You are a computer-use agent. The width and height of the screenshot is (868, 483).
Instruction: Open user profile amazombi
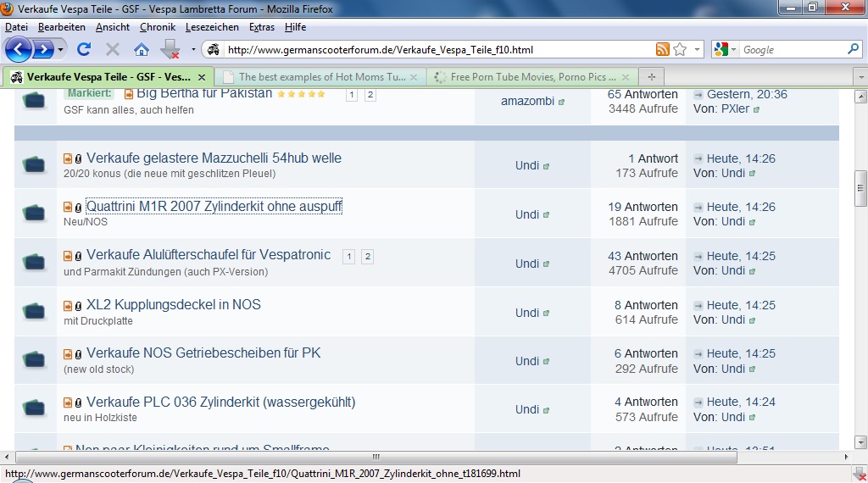(527, 101)
